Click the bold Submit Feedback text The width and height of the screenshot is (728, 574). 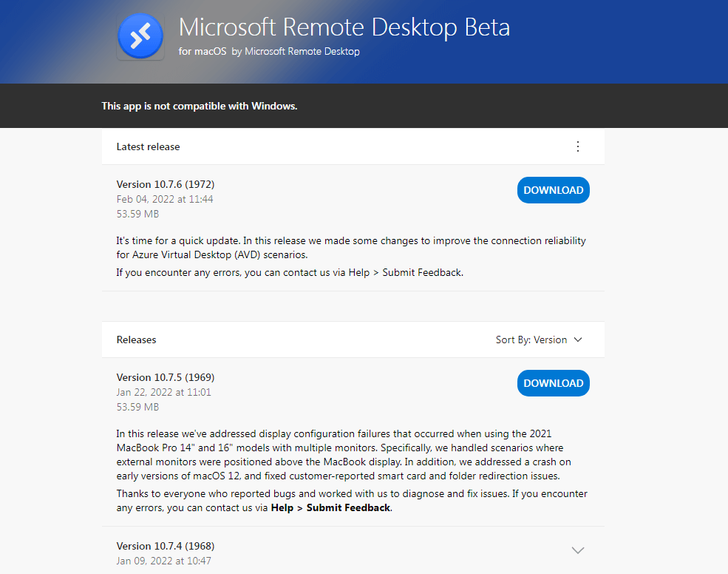tap(348, 507)
